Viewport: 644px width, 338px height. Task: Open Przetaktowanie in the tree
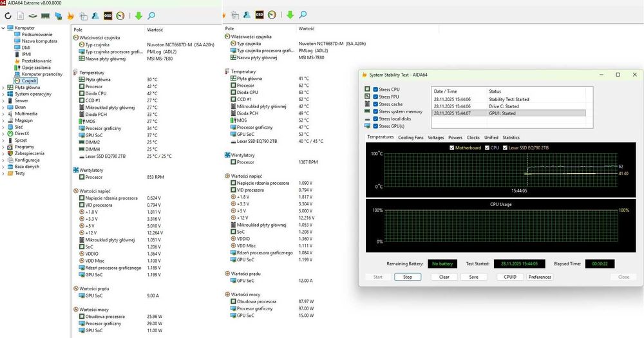click(37, 61)
